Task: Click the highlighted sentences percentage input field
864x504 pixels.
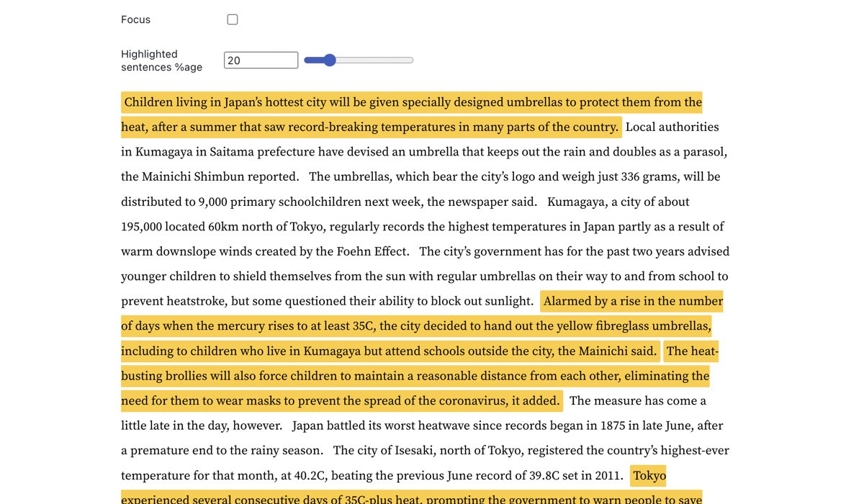Action: click(261, 60)
